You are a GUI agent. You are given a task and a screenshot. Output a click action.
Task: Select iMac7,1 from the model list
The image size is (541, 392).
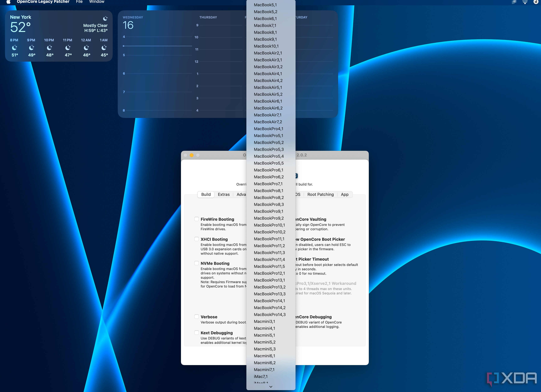pyautogui.click(x=271, y=377)
